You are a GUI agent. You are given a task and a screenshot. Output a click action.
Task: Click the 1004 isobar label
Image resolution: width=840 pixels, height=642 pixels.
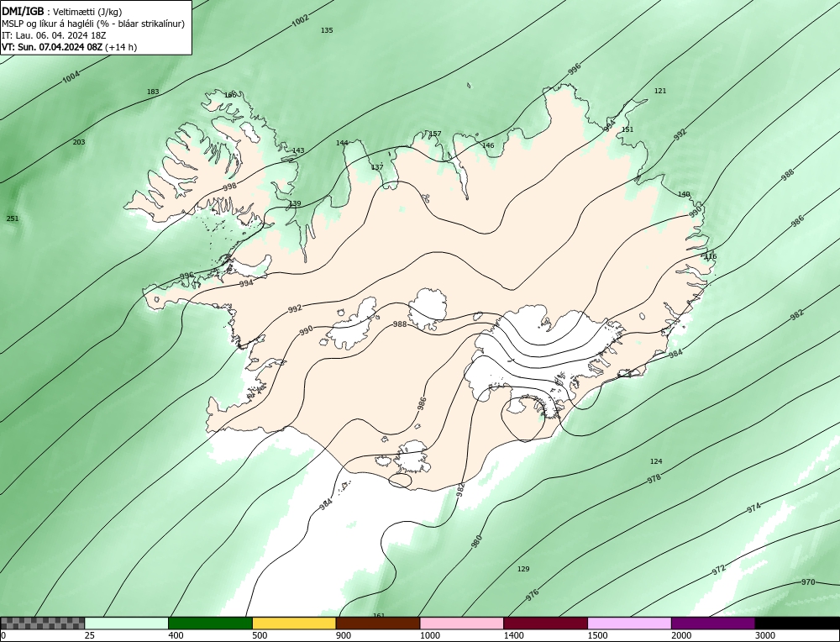(x=71, y=77)
